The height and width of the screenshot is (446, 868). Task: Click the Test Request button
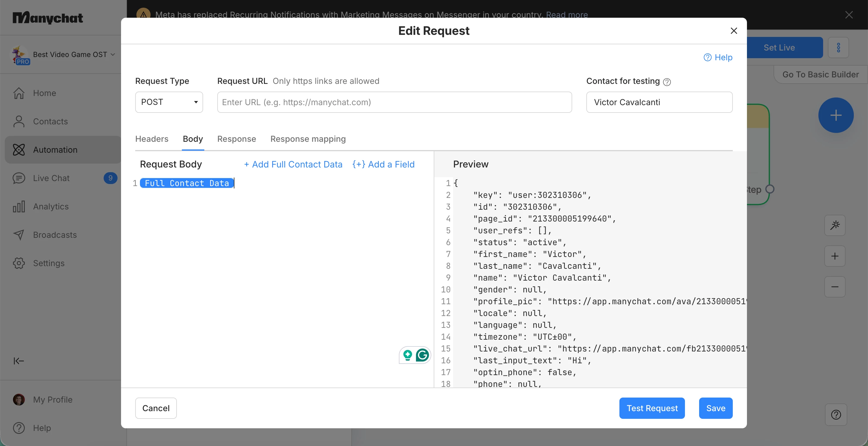[x=652, y=408]
